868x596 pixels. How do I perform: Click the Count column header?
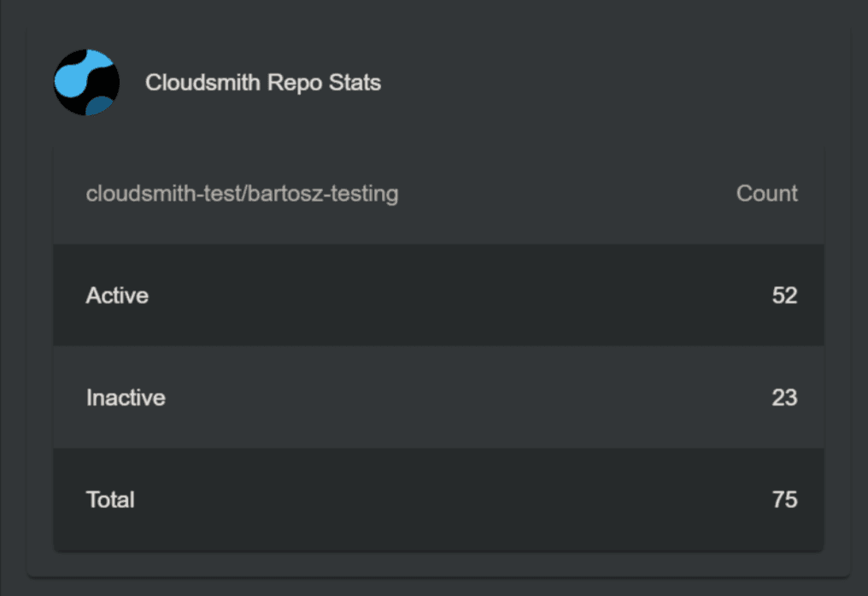pos(766,194)
